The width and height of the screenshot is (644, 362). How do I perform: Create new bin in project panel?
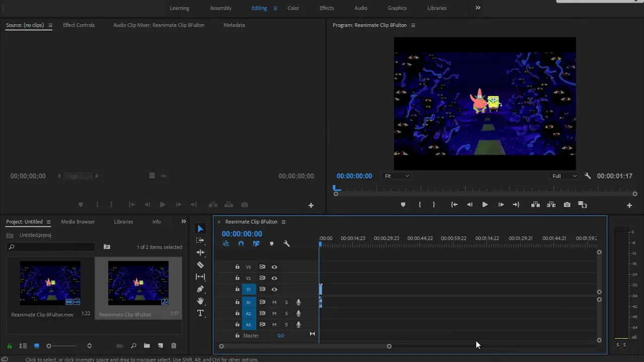click(146, 346)
